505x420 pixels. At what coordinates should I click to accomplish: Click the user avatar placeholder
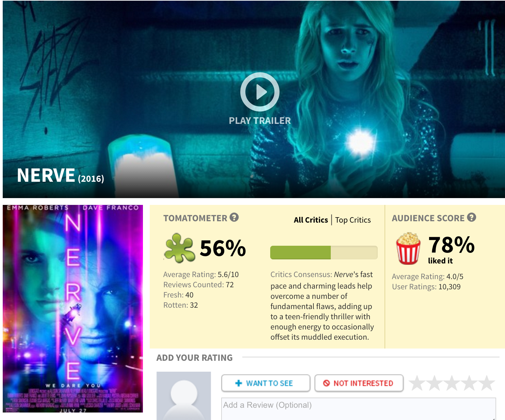[x=184, y=396]
